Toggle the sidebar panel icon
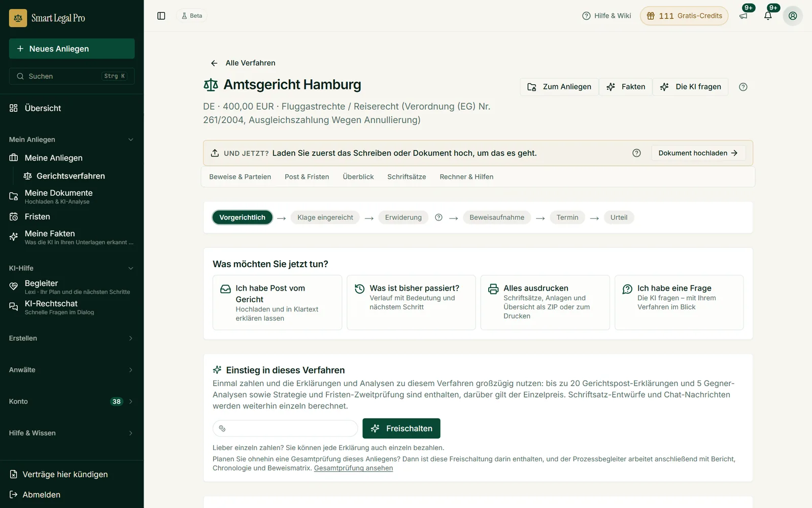 click(161, 16)
